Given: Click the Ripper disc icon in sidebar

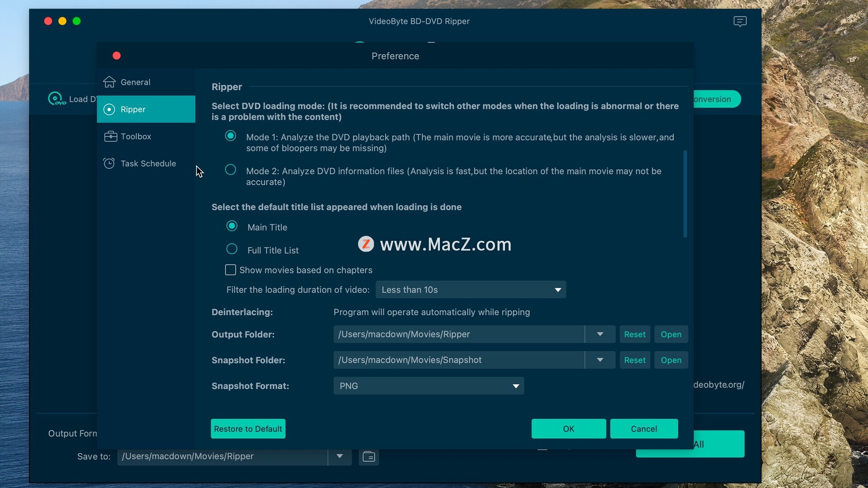Looking at the screenshot, I should pos(109,109).
